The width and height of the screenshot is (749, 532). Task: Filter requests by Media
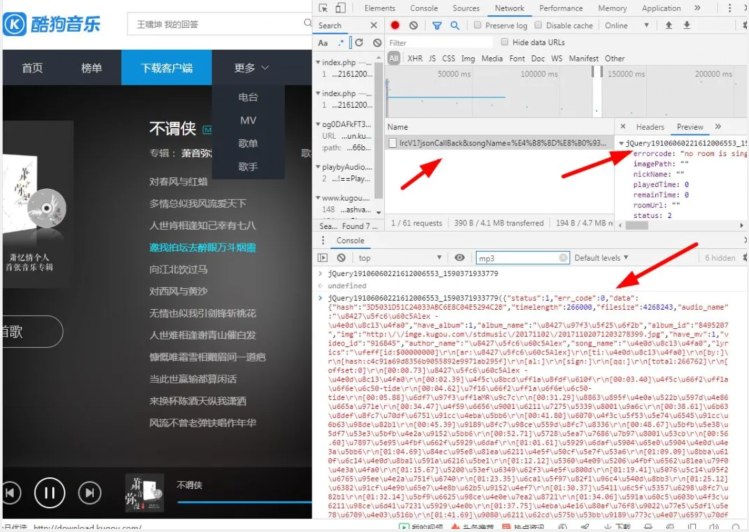(x=492, y=58)
